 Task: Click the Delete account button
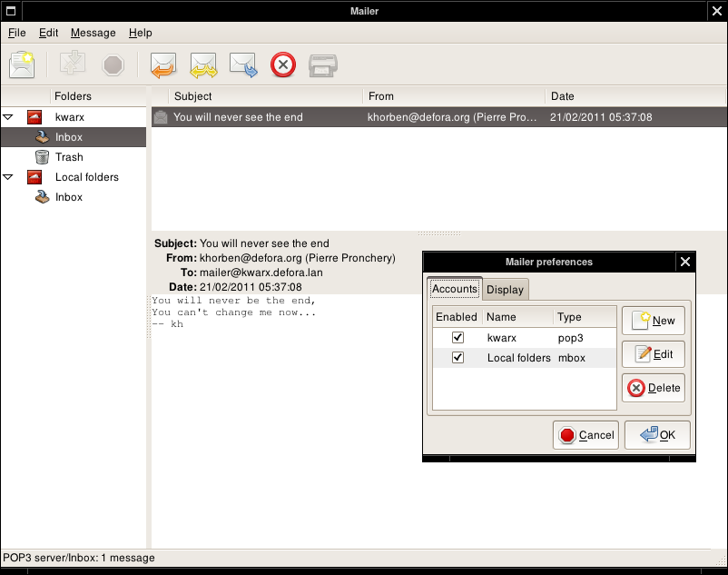[x=654, y=388]
